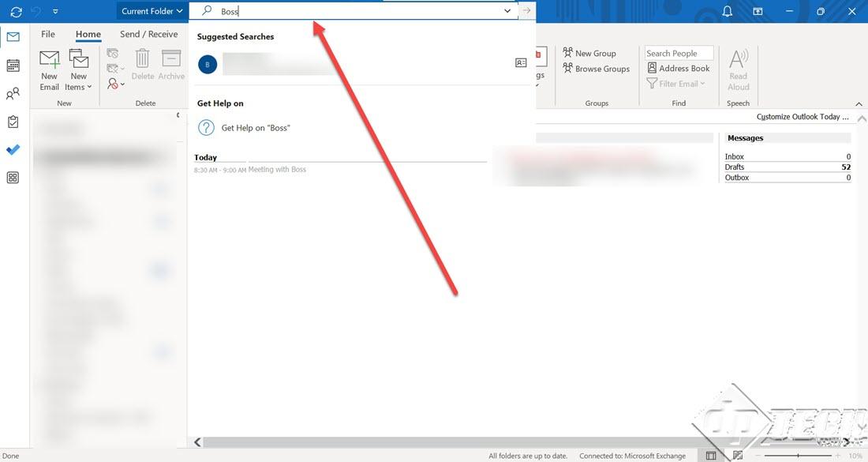Open the People contacts icon

[x=13, y=94]
